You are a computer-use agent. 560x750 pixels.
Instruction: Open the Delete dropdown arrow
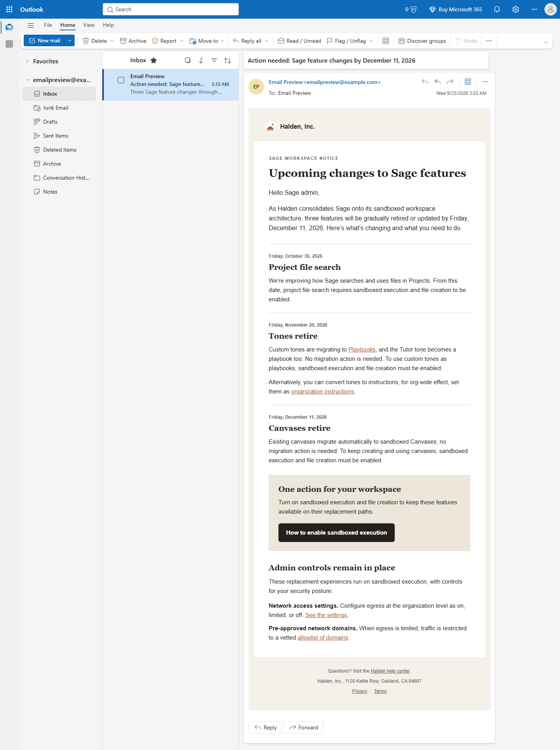click(x=112, y=41)
